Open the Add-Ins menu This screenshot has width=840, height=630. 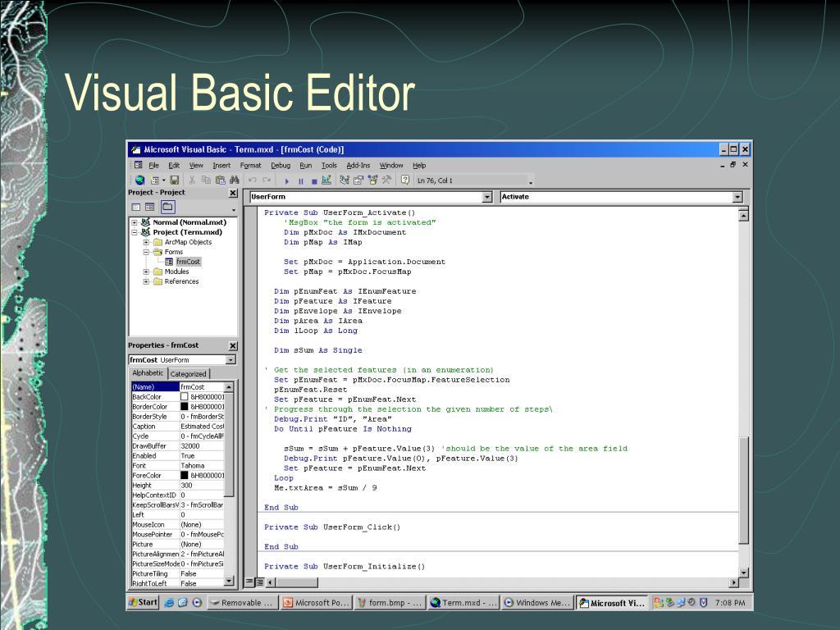click(358, 166)
